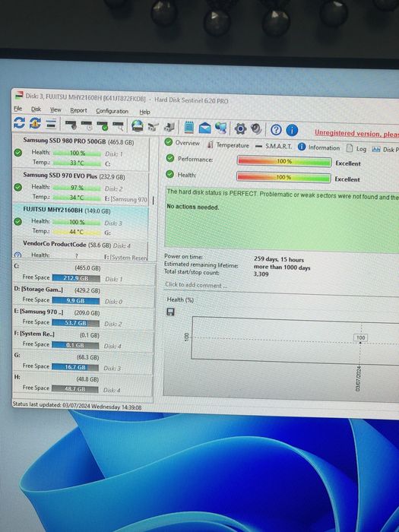The width and height of the screenshot is (399, 532).
Task: Click the green check beside Performance
Action: (x=170, y=158)
